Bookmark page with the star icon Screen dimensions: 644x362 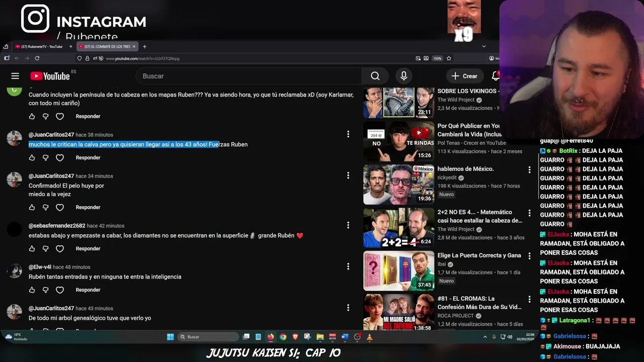[449, 58]
